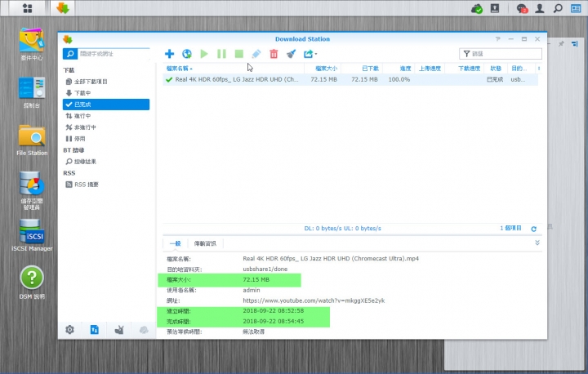Viewport: 588px width, 374px height.
Task: Clear completed tasks with broom icon
Action: tap(291, 54)
